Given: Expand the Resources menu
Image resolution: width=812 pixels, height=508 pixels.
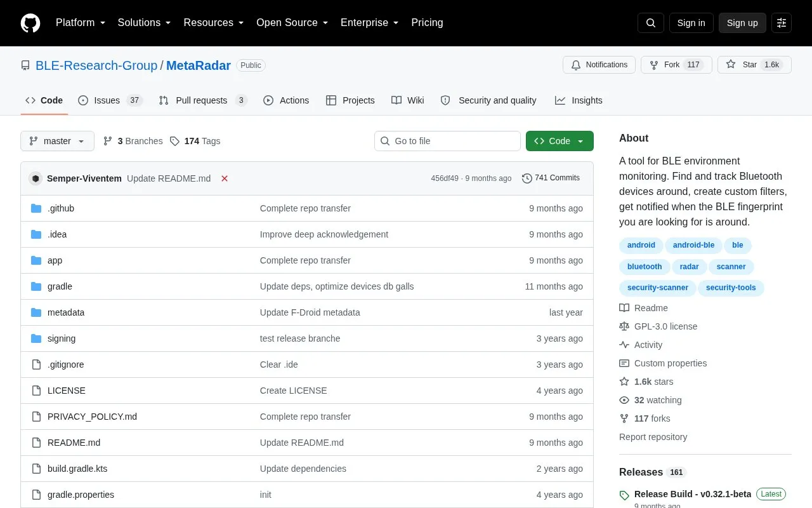Looking at the screenshot, I should click(x=214, y=23).
